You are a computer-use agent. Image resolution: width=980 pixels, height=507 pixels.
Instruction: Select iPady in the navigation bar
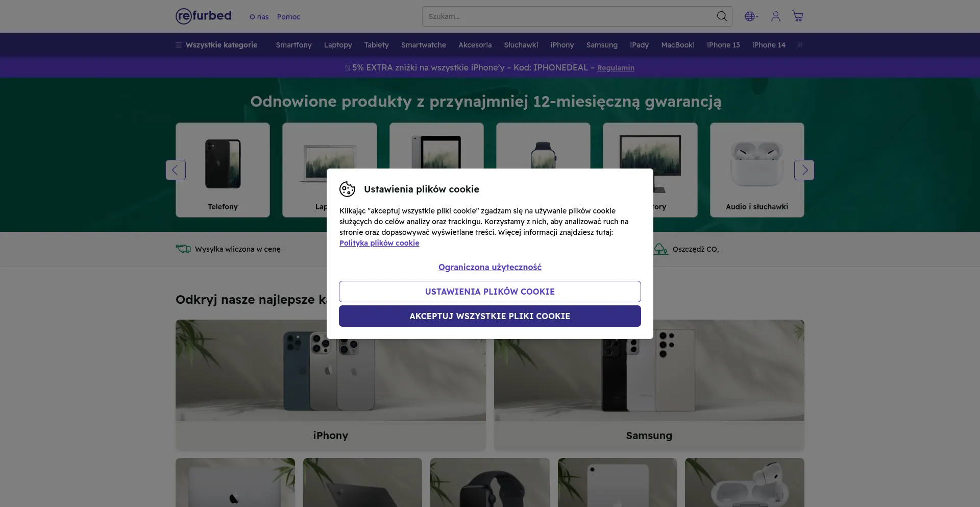click(640, 45)
